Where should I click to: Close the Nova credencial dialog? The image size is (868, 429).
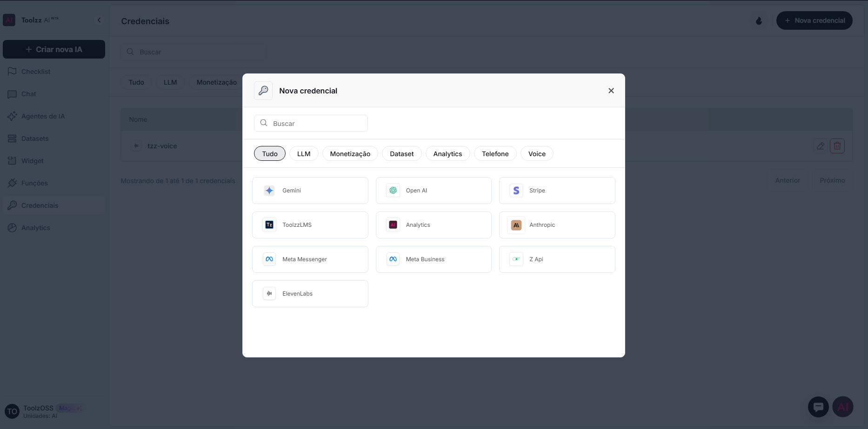pyautogui.click(x=611, y=91)
